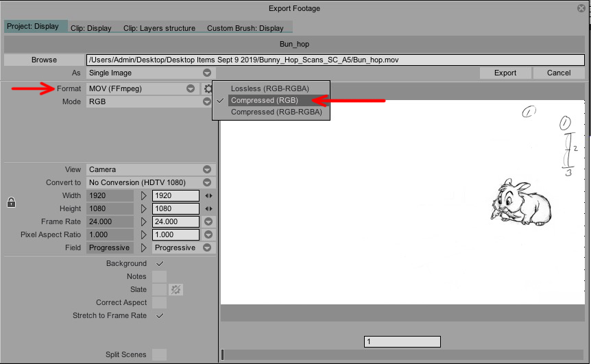Viewport: 591px width, 364px height.
Task: Choose Lossless (RGB-RGBA) menu option
Action: [x=270, y=88]
